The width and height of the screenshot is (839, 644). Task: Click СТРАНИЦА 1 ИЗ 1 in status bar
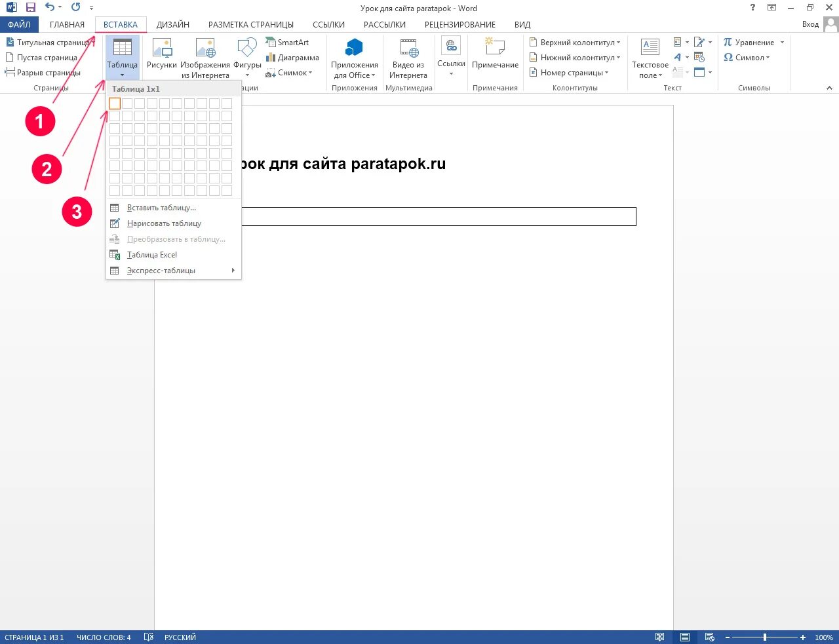(35, 637)
